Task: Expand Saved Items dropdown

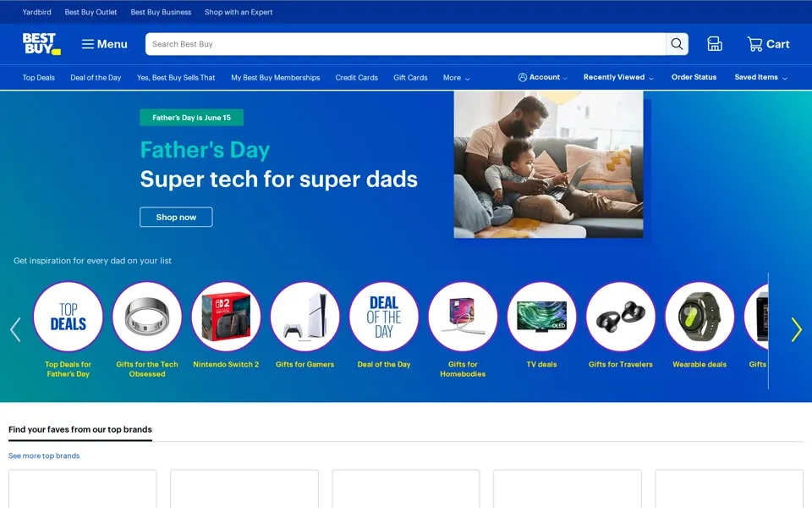Action: (760, 77)
